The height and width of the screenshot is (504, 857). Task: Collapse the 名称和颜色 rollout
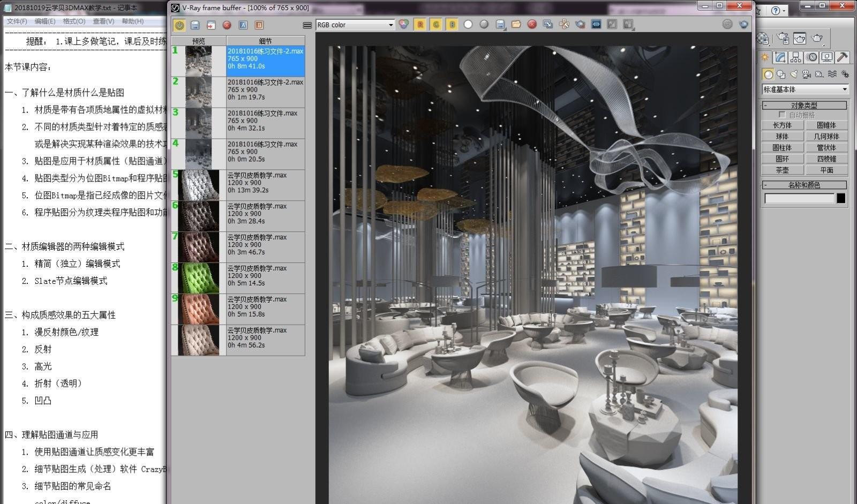(x=805, y=185)
